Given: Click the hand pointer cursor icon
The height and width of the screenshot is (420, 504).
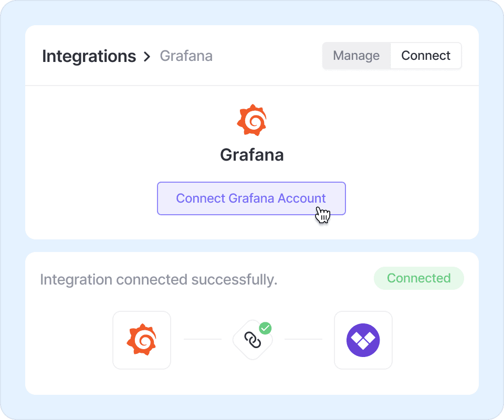Looking at the screenshot, I should tap(323, 215).
